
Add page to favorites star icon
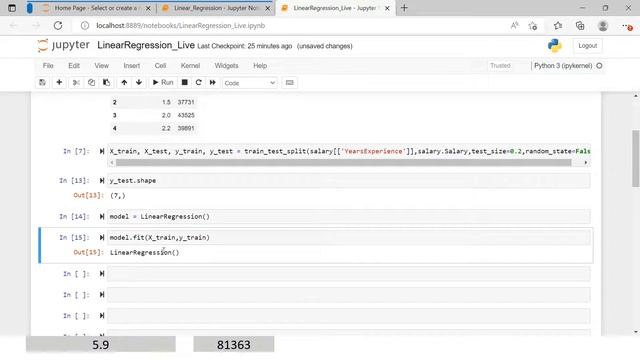pos(533,26)
